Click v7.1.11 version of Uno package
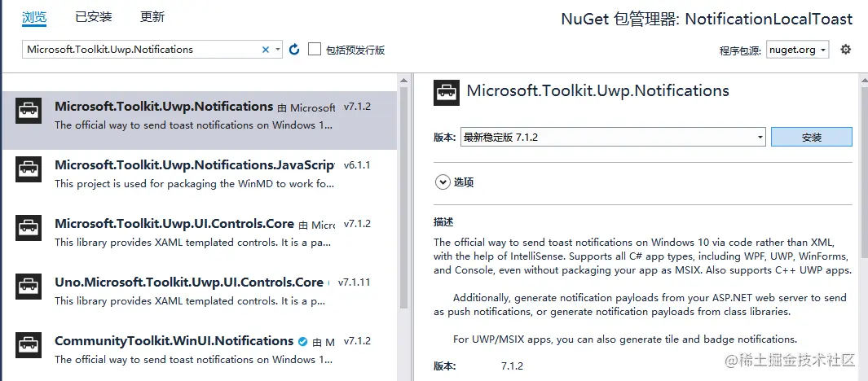Image resolution: width=868 pixels, height=381 pixels. pyautogui.click(x=355, y=282)
